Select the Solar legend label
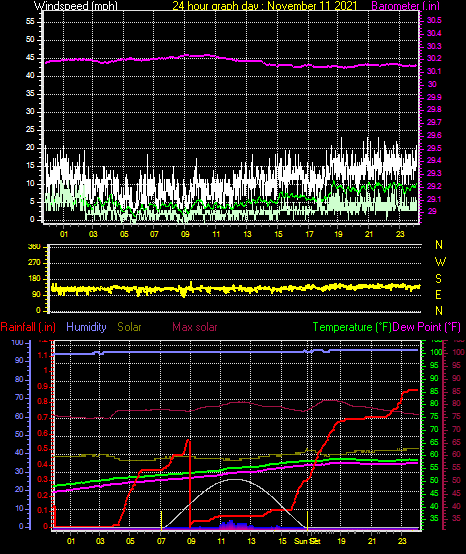The image size is (466, 554). [129, 327]
